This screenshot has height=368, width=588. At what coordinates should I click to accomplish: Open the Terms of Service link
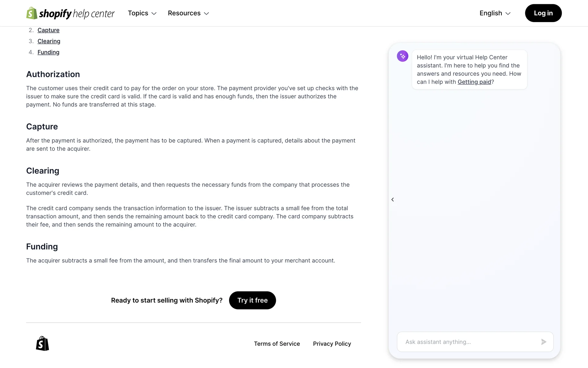pyautogui.click(x=277, y=344)
